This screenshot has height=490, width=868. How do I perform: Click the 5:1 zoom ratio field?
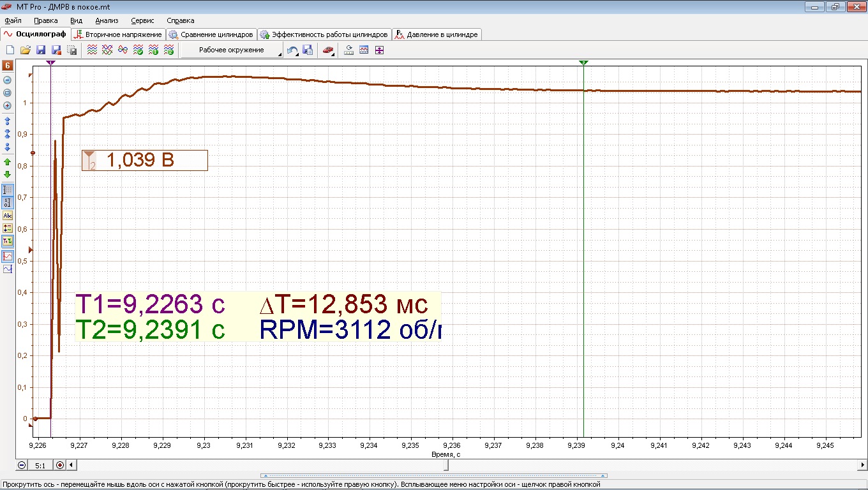(x=40, y=465)
